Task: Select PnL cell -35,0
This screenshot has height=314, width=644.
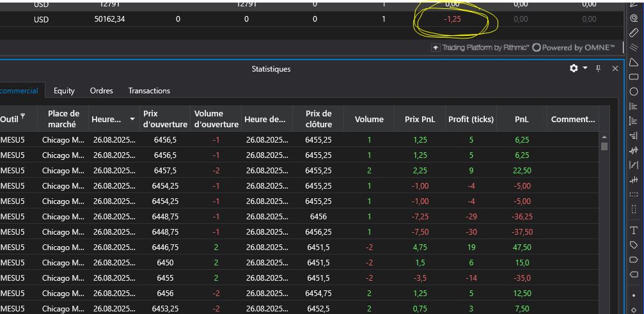Action: [522, 278]
